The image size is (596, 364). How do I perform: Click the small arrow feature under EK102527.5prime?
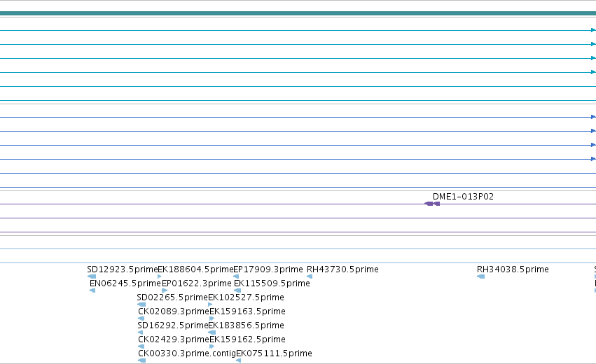210,304
